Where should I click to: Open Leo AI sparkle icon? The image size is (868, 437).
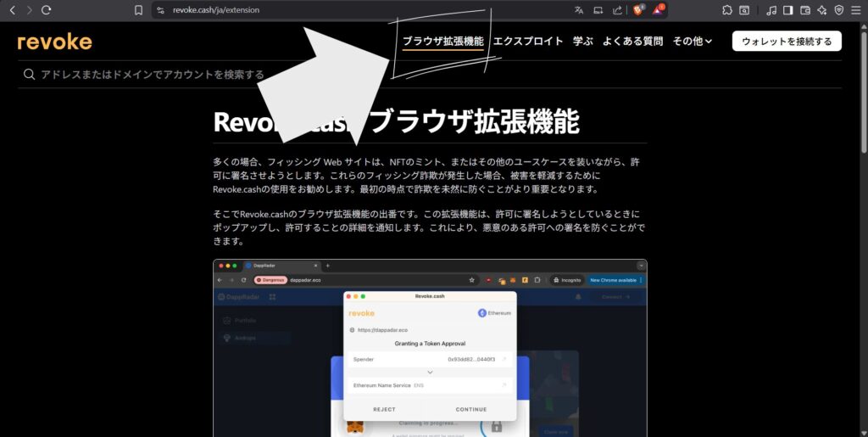(821, 10)
